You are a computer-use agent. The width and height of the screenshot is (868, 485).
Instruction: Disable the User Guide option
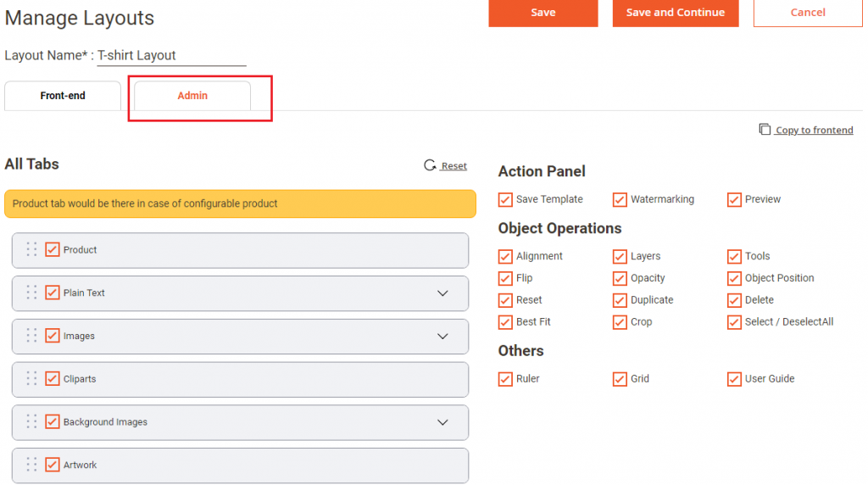click(734, 379)
